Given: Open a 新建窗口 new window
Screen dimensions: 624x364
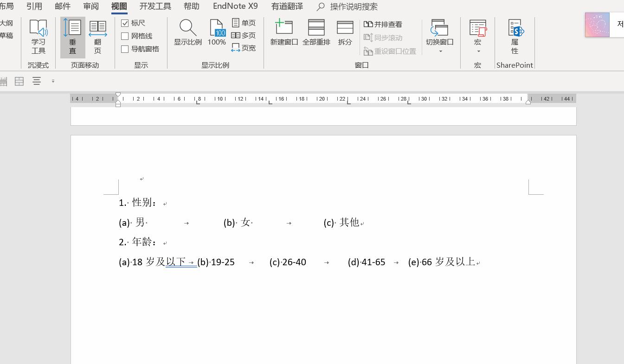Looking at the screenshot, I should point(283,32).
